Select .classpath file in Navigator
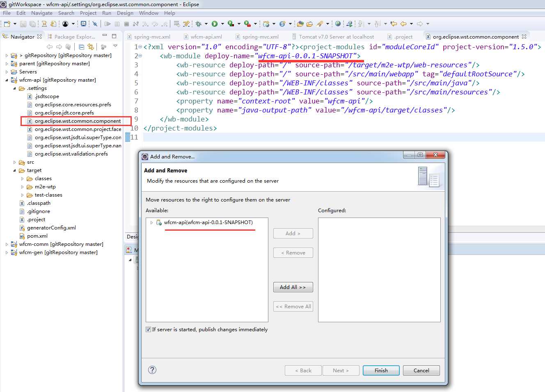Viewport: 545px width, 392px height. coord(39,203)
